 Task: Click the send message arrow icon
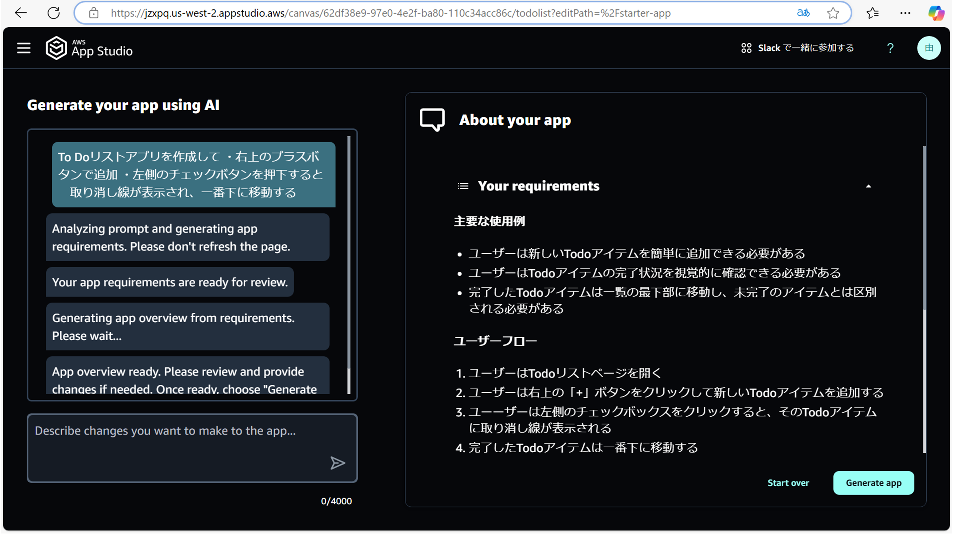click(x=337, y=463)
